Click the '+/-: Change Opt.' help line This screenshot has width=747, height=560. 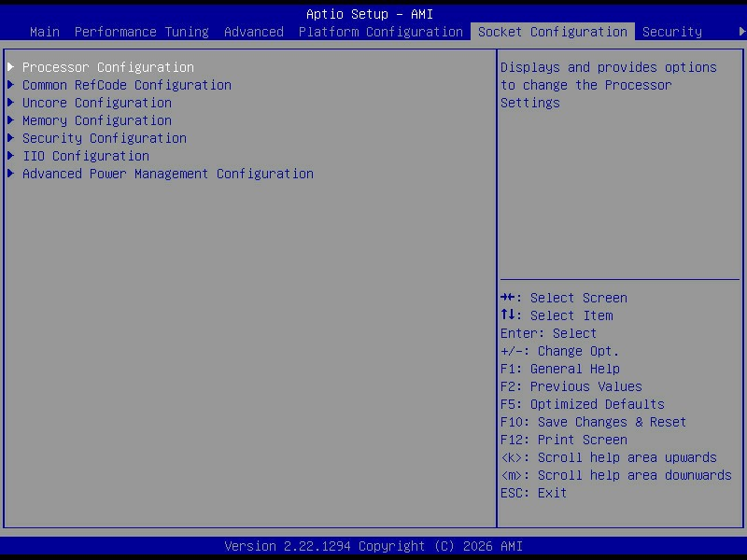[559, 351]
